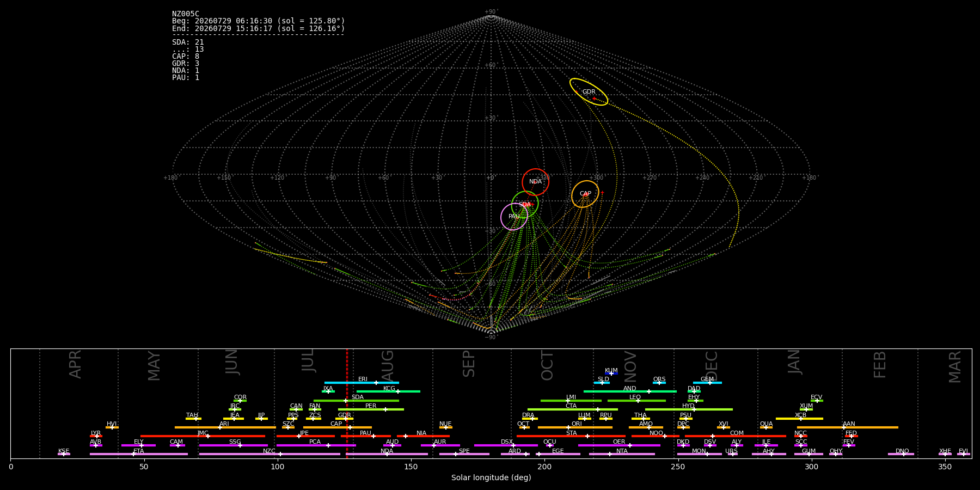
Task: Select the green SDA radiant circle
Action: [525, 205]
